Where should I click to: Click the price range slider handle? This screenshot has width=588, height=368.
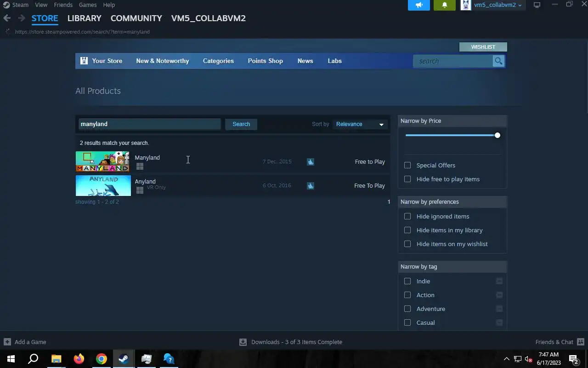[x=498, y=135]
